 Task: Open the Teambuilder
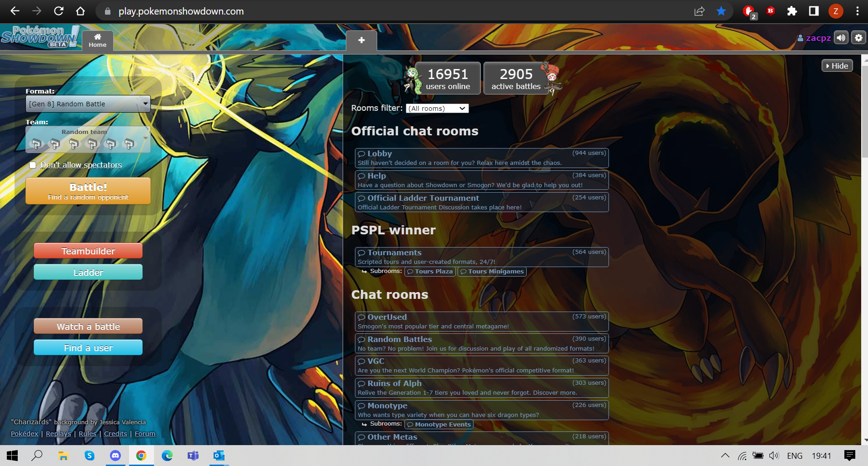[88, 251]
